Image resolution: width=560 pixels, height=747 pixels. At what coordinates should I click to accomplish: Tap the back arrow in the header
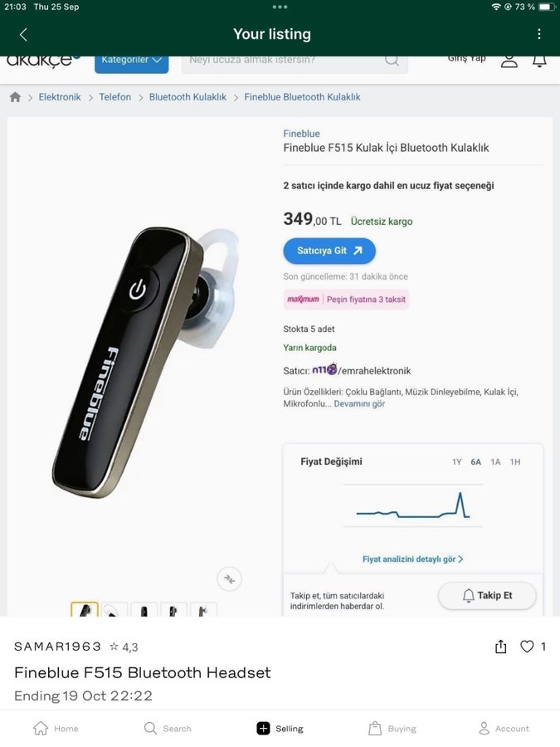pyautogui.click(x=23, y=34)
